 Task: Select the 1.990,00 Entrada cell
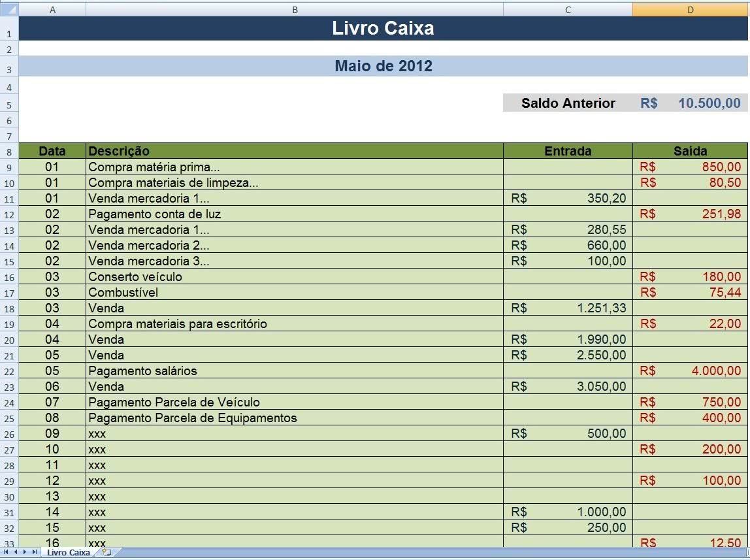click(x=568, y=340)
